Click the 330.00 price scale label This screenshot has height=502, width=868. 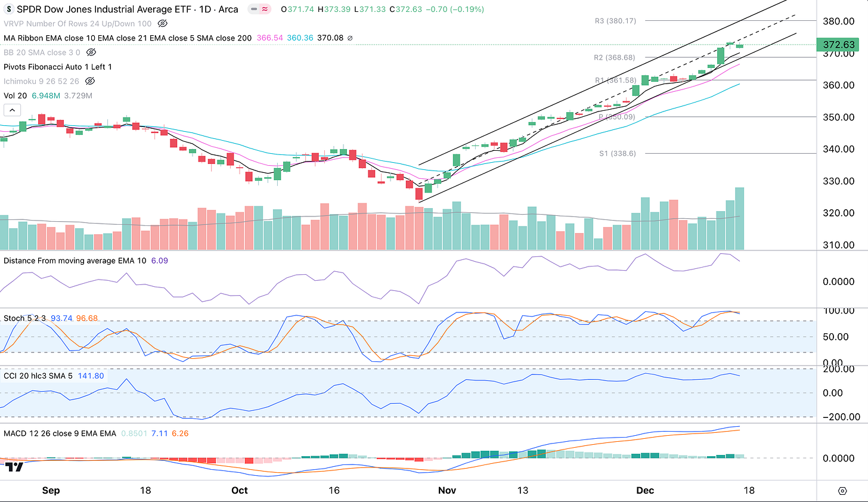click(x=839, y=181)
